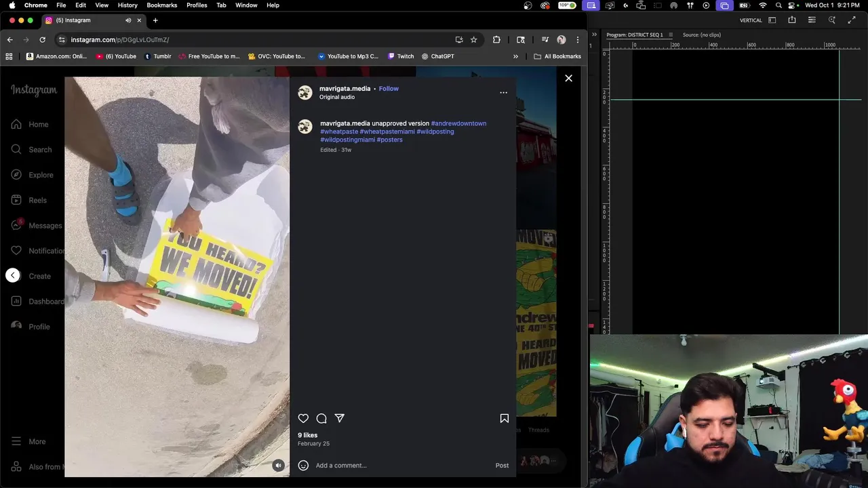Open the Profiles menu in menu bar
This screenshot has height=488, width=868.
(x=197, y=5)
